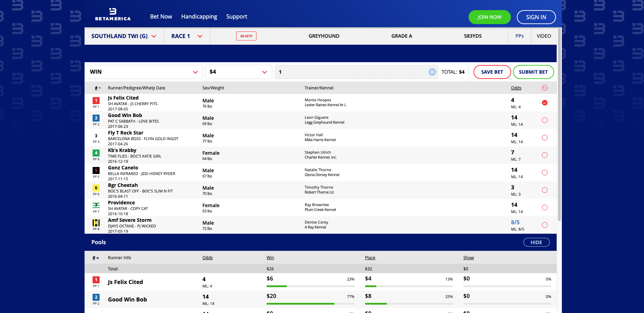This screenshot has width=644, height=313.
Task: Click SAVE BET button
Action: click(492, 72)
